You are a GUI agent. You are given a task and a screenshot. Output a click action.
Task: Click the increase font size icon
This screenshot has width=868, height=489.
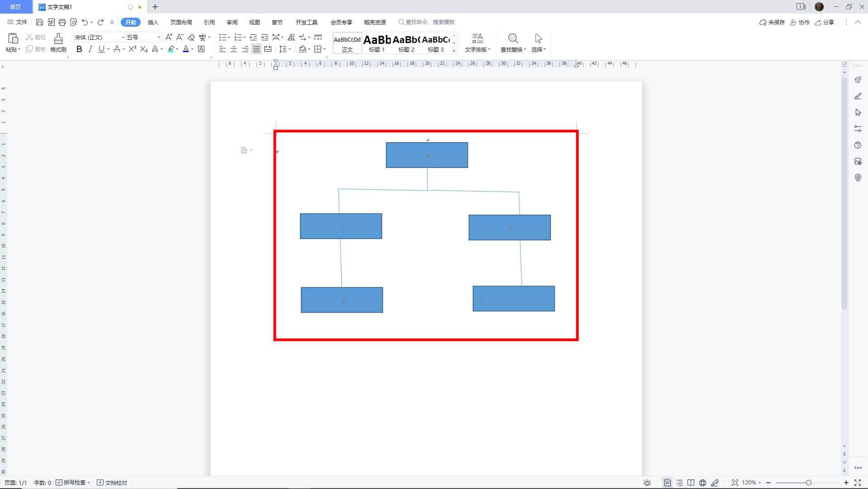(x=169, y=37)
